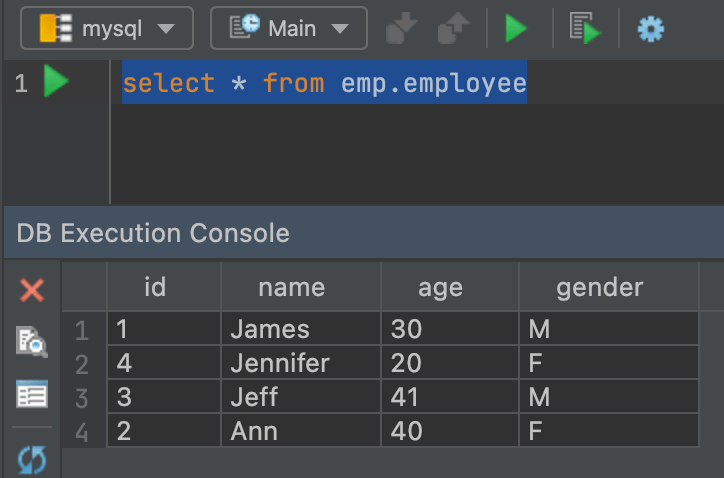The width and height of the screenshot is (724, 478).
Task: Sort by the id column header
Action: (154, 288)
